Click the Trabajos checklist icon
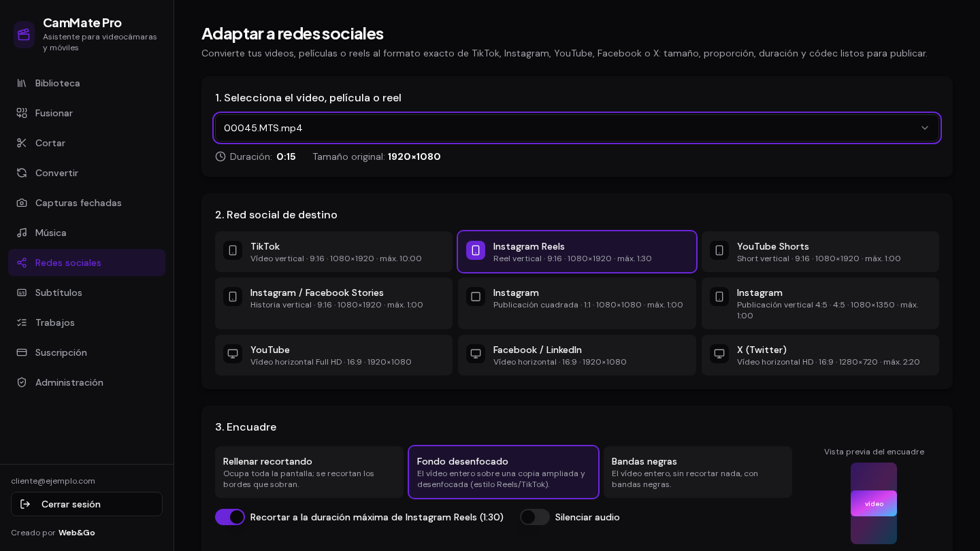The width and height of the screenshot is (980, 551). (x=22, y=322)
